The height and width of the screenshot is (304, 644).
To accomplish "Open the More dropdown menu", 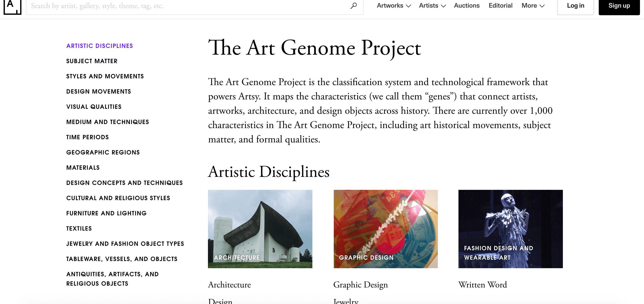I will [533, 6].
